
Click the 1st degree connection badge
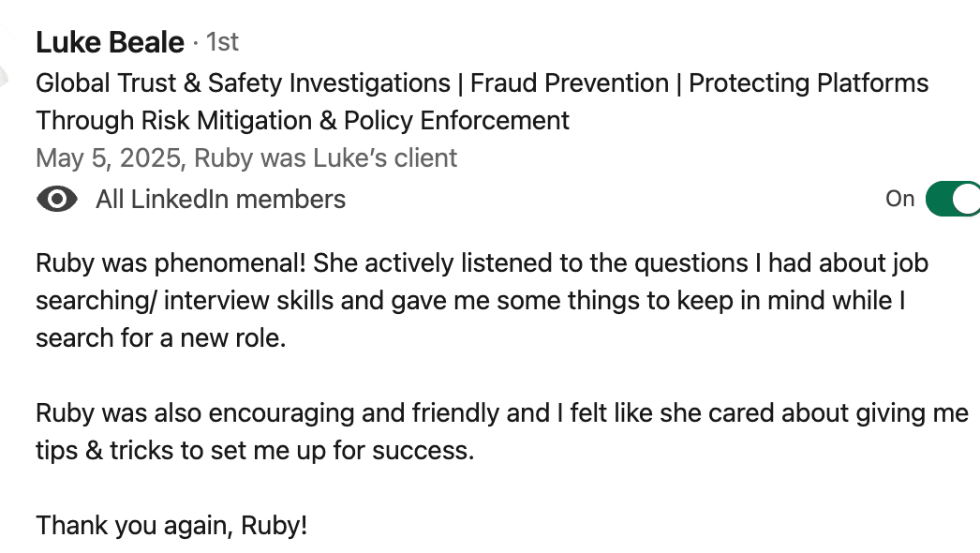[x=222, y=42]
